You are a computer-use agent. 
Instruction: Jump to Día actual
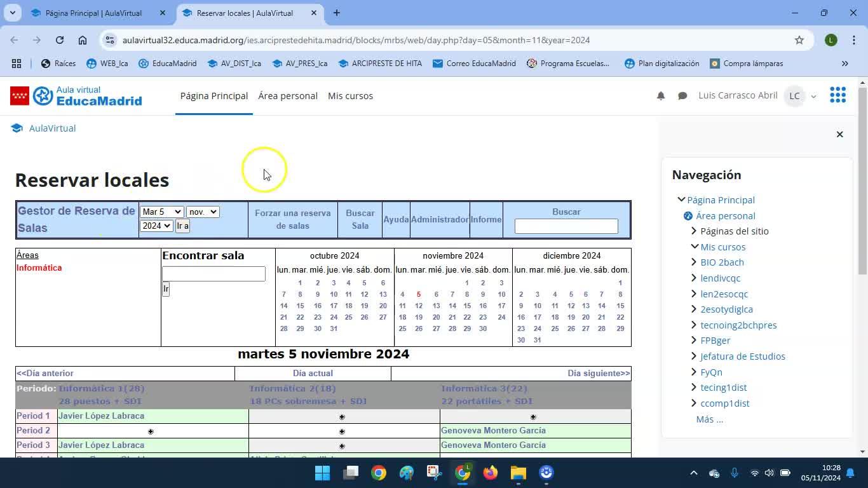tap(313, 374)
